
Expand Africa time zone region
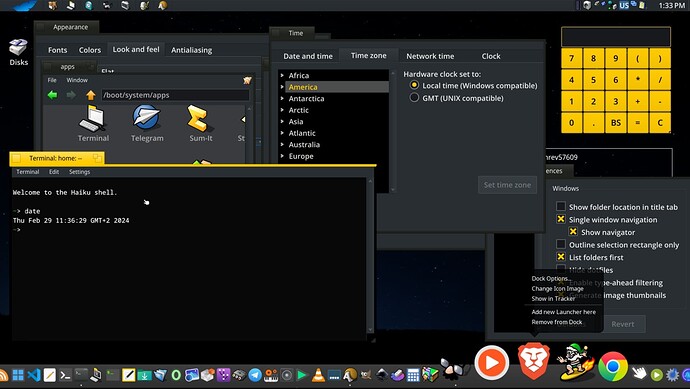tap(282, 75)
